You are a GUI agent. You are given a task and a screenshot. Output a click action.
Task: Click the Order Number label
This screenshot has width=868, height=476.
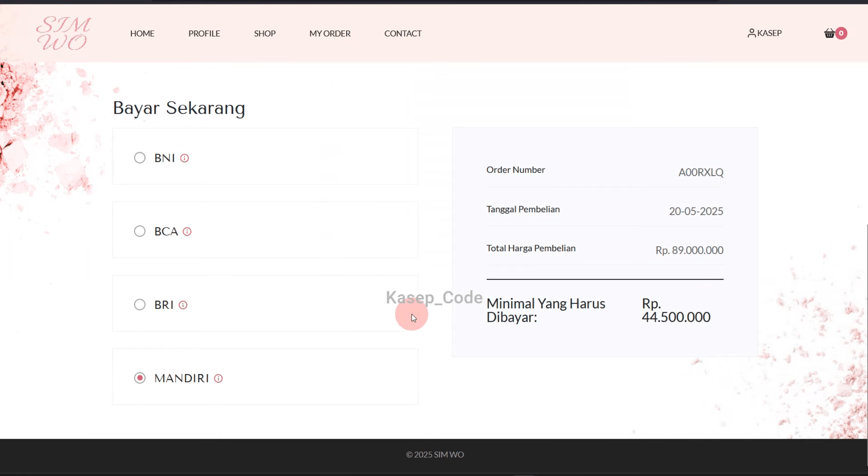[x=516, y=170]
